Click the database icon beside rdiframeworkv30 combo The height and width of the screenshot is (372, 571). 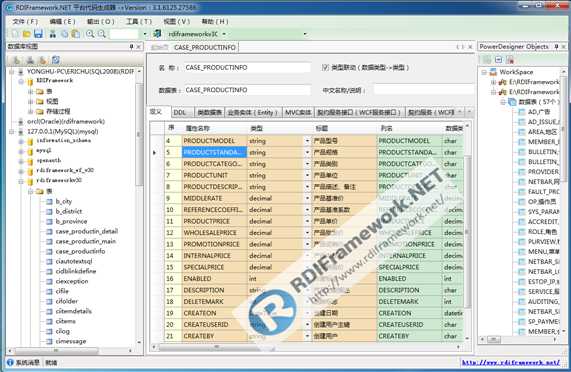(157, 34)
